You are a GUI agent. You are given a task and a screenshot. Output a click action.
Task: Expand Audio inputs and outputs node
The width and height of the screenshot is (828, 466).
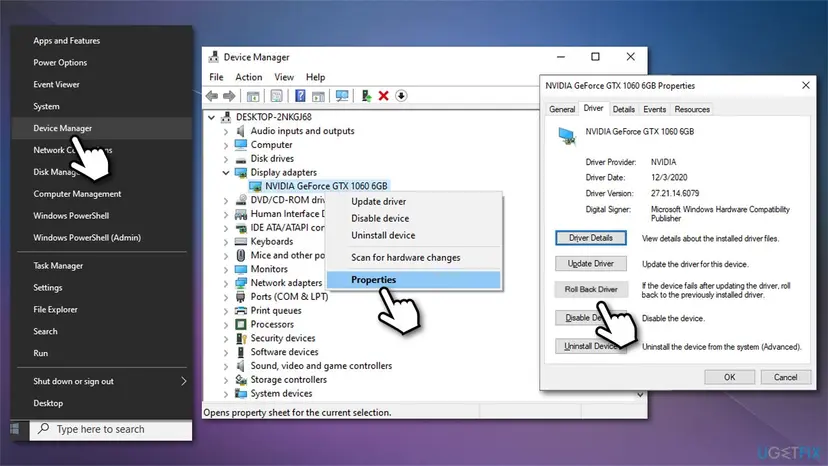click(226, 131)
